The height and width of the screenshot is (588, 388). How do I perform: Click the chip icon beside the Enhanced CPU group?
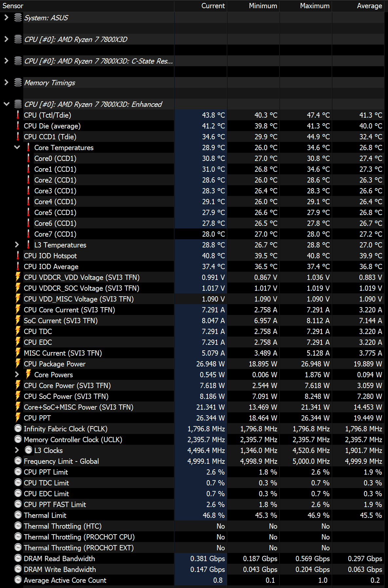click(x=18, y=104)
